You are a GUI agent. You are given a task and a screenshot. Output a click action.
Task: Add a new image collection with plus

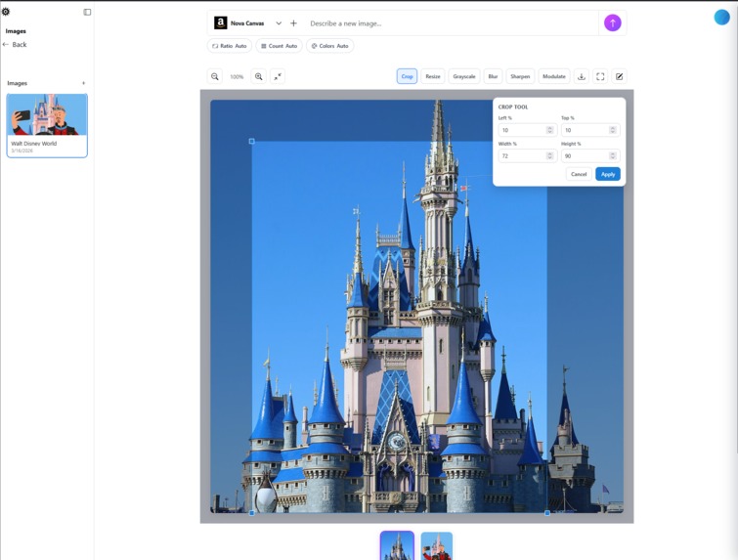[83, 83]
